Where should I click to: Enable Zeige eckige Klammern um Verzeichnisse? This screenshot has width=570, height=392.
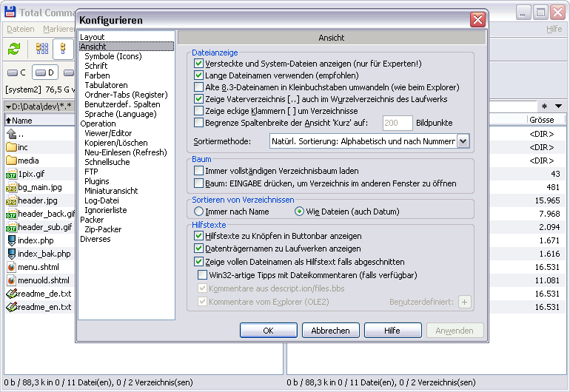point(198,110)
